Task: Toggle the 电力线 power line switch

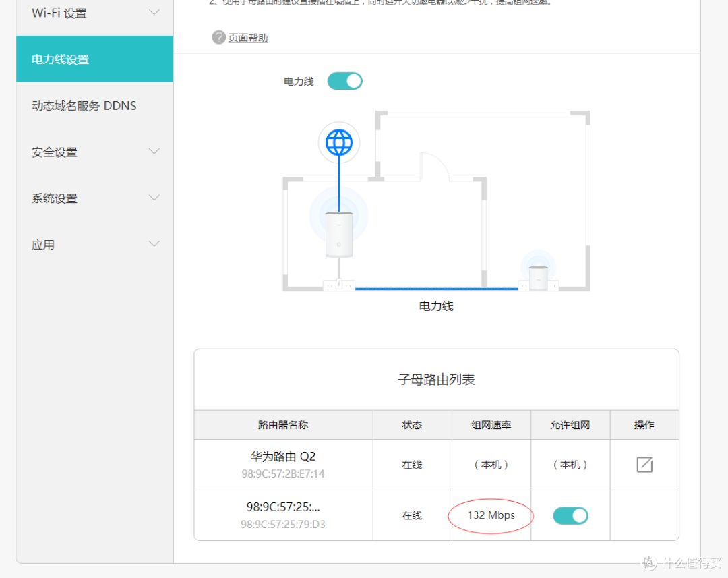Action: click(344, 81)
